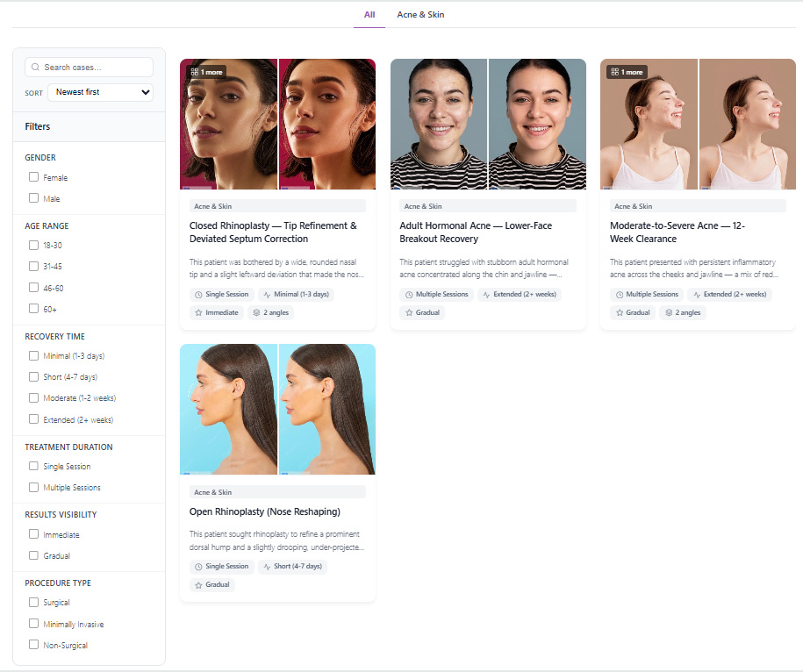Toggle Extended (2+ weeks) recovery checkbox
Image resolution: width=803 pixels, height=672 pixels.
coord(34,419)
